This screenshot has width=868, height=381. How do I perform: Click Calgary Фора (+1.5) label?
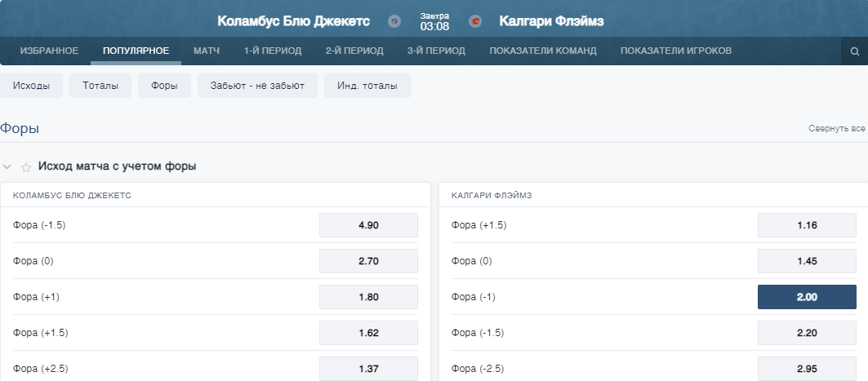479,225
